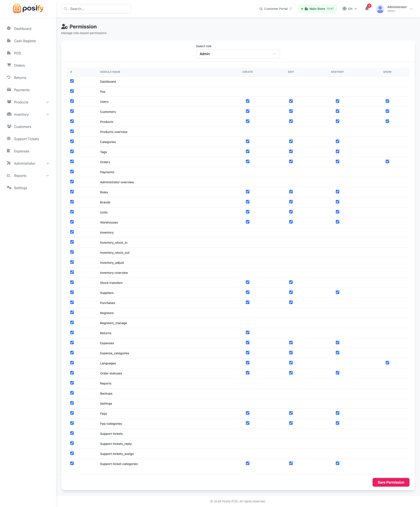Click the Expenses receipt icon

pyautogui.click(x=9, y=151)
